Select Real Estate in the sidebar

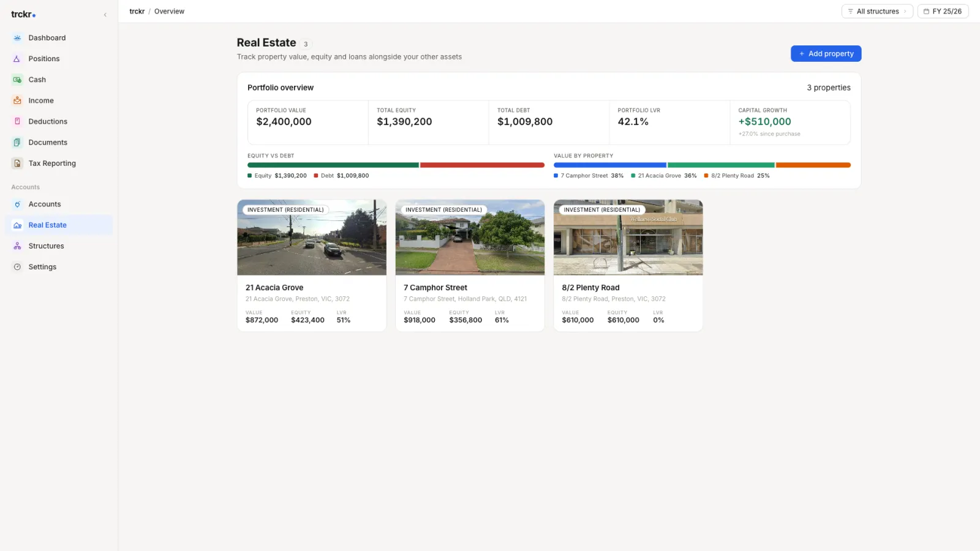tap(59, 225)
